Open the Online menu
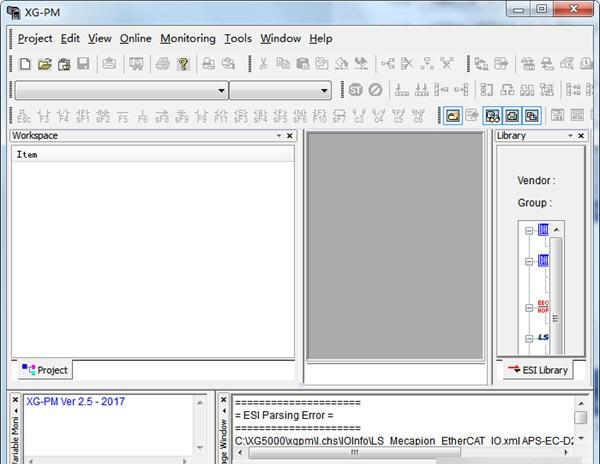600x464 pixels. tap(135, 39)
